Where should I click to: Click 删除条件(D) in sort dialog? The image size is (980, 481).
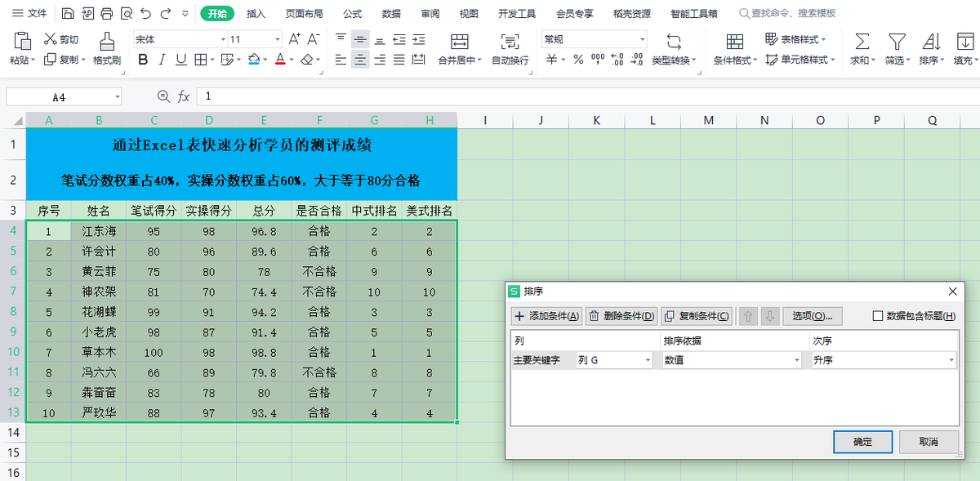621,316
